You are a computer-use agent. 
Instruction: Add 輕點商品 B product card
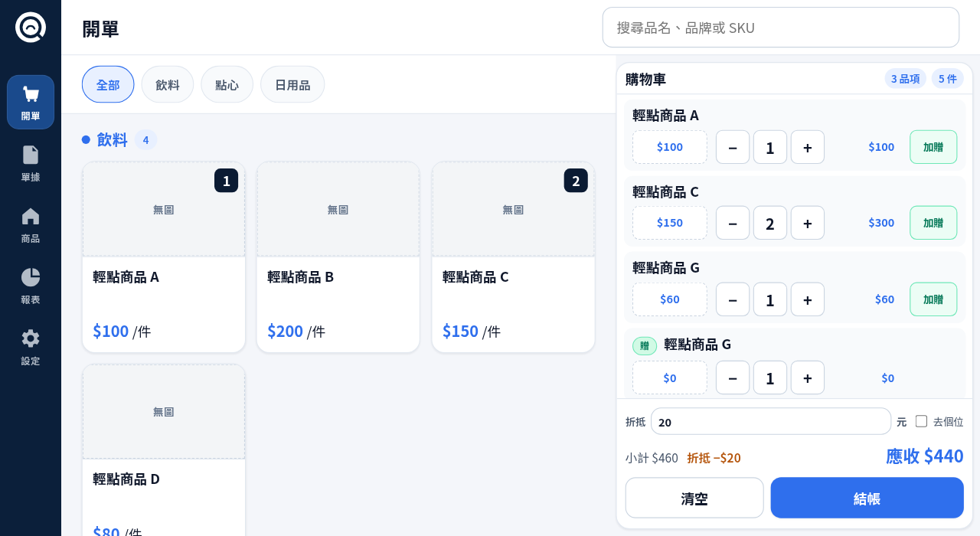tap(338, 257)
